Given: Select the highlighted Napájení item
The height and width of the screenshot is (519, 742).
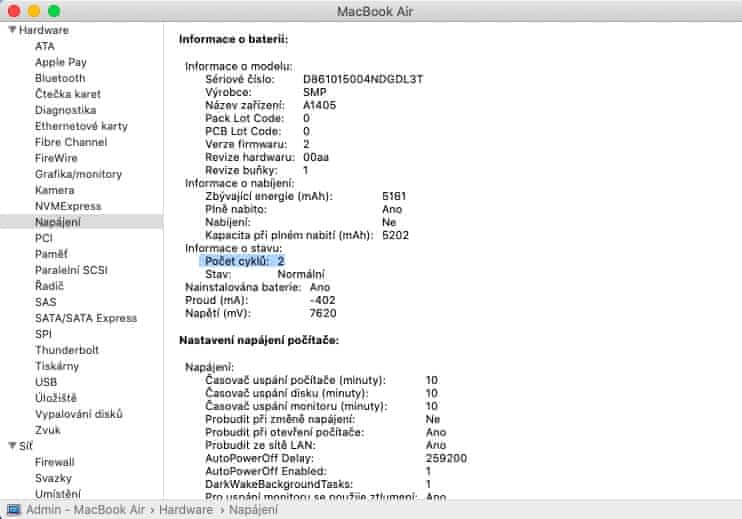Looking at the screenshot, I should [81, 222].
